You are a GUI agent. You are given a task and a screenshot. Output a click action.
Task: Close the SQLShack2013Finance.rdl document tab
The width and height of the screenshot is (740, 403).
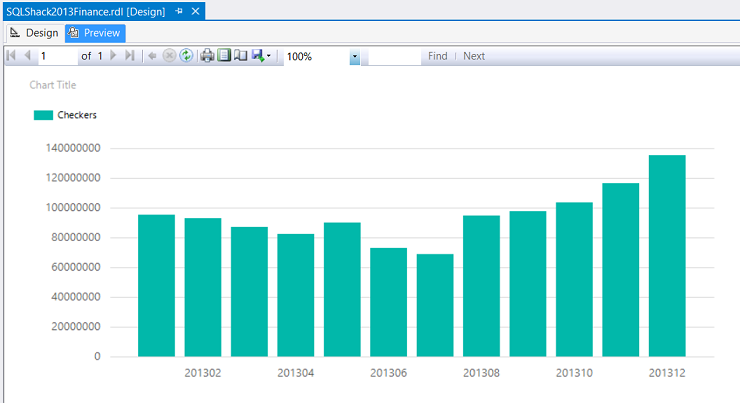click(x=195, y=10)
